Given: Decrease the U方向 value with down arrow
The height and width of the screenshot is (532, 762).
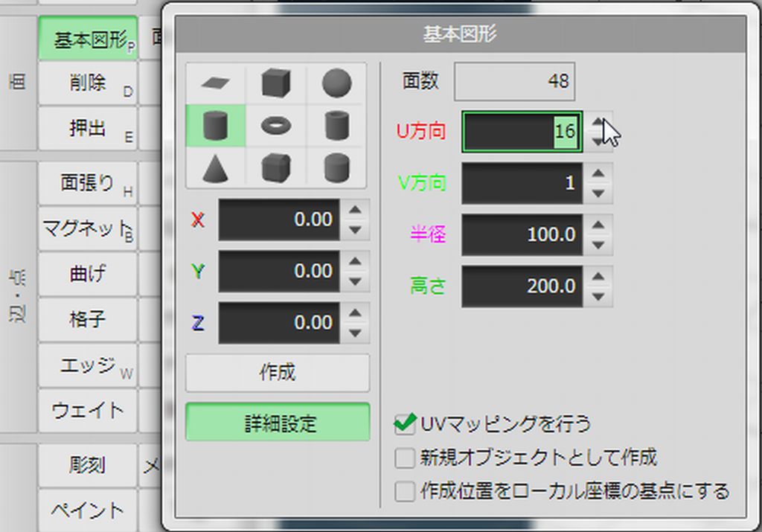Looking at the screenshot, I should (598, 142).
